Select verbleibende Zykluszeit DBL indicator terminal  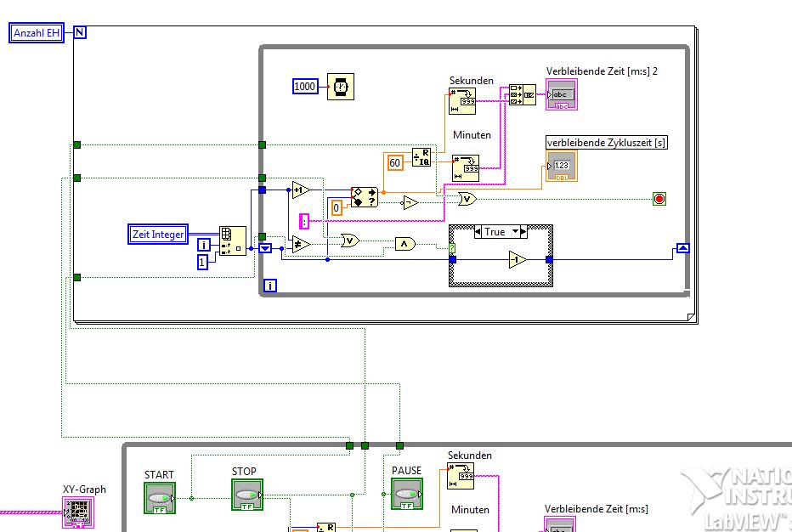[562, 166]
